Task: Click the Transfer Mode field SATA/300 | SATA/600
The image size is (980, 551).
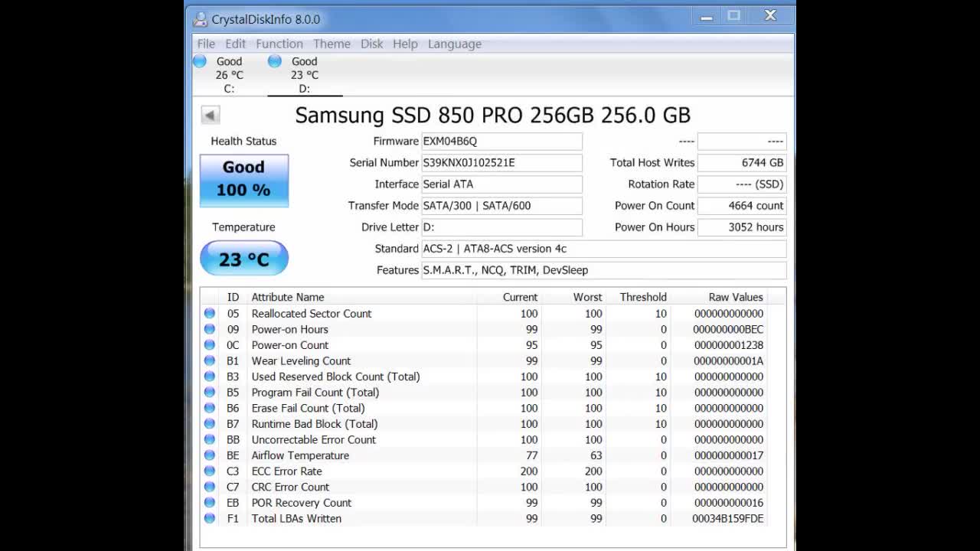Action: click(501, 205)
